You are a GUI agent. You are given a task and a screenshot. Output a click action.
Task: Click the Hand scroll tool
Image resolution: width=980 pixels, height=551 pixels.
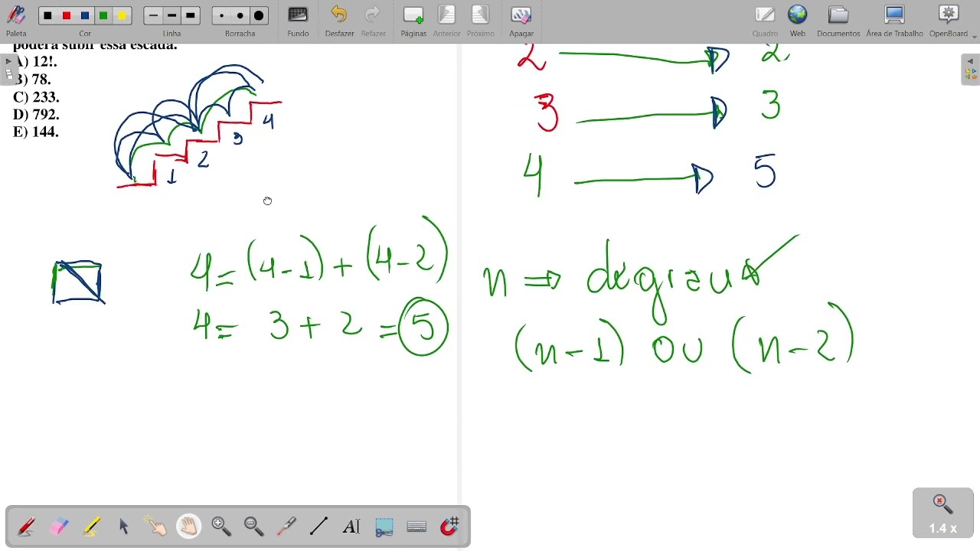[x=189, y=527]
